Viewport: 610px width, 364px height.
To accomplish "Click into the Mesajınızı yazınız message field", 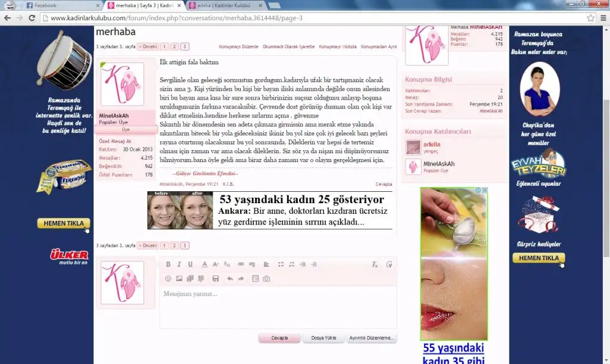I will (278, 307).
